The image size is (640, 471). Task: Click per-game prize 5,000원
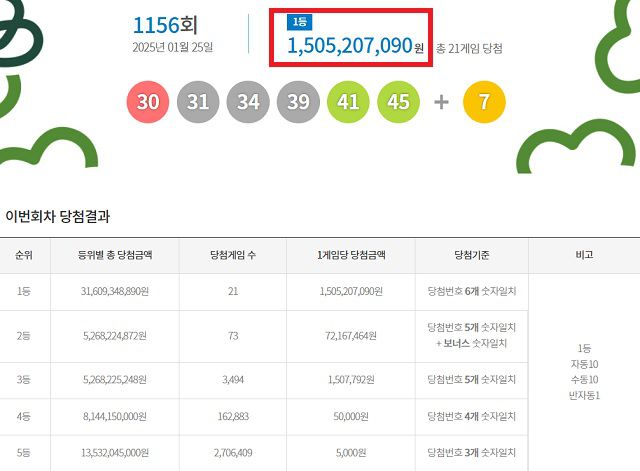pos(351,453)
